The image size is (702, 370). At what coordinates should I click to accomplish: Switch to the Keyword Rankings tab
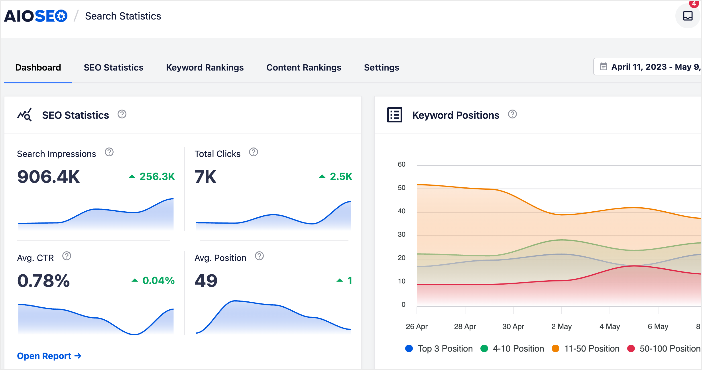(205, 68)
